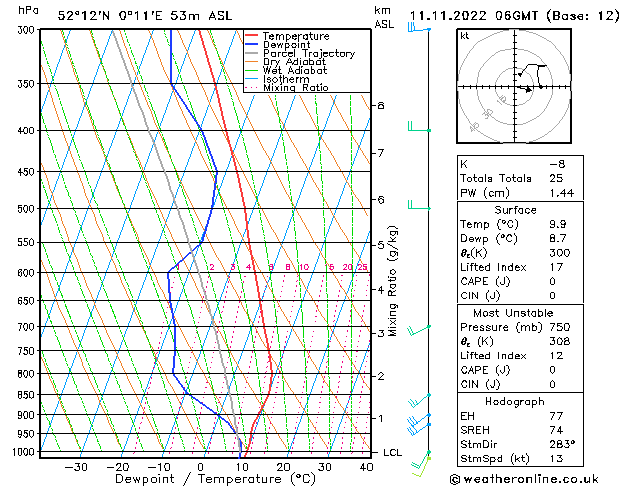Image resolution: width=629 pixels, height=486 pixels.
Task: Click the 500 pressure level label
Action: tap(28, 209)
